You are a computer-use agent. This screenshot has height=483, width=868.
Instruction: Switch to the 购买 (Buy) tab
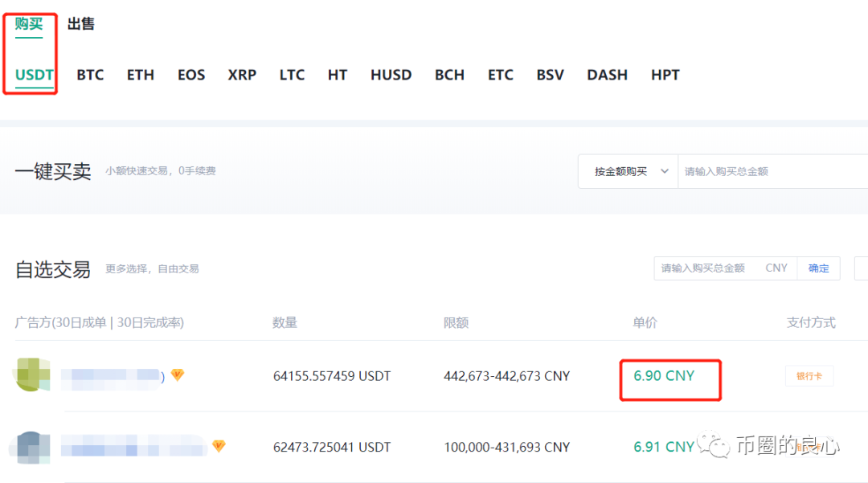click(29, 24)
